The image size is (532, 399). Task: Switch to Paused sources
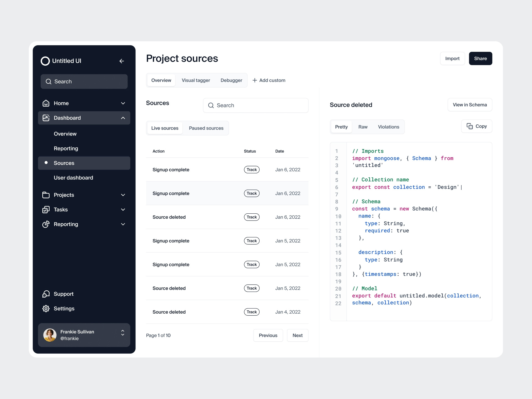coord(206,128)
